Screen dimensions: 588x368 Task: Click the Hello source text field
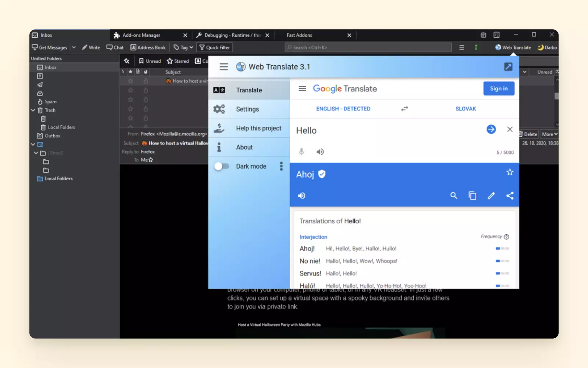point(388,130)
